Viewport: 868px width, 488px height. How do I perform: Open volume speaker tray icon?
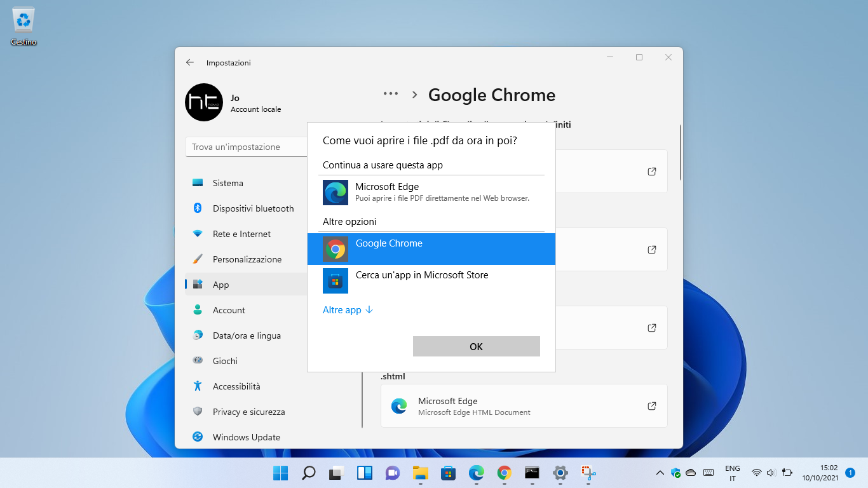point(771,473)
